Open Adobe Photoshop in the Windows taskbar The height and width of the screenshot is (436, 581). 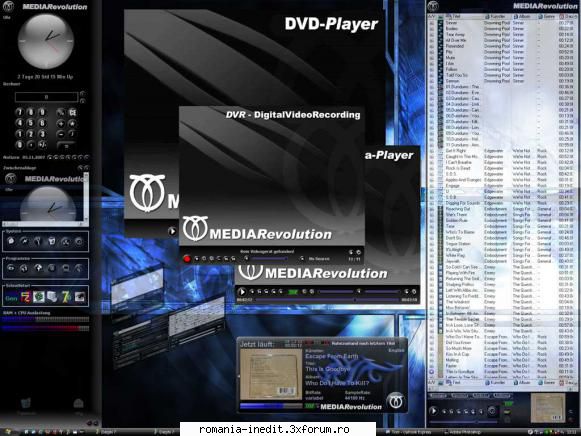point(463,432)
